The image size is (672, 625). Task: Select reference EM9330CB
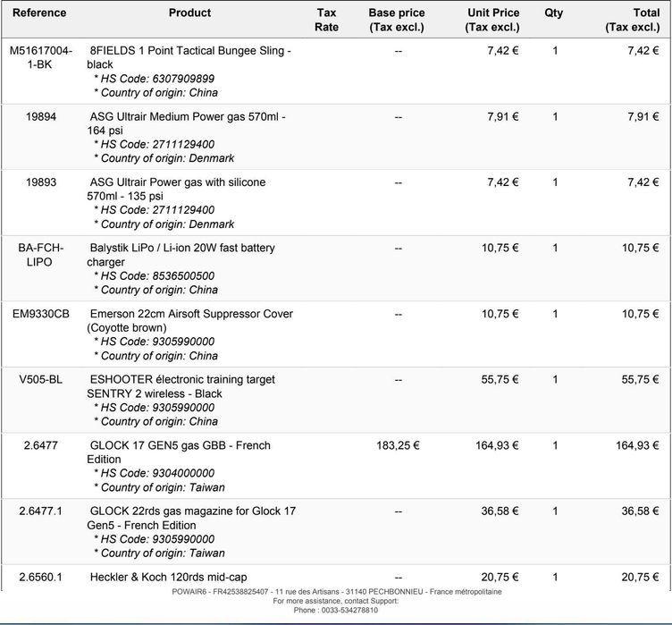(x=41, y=314)
